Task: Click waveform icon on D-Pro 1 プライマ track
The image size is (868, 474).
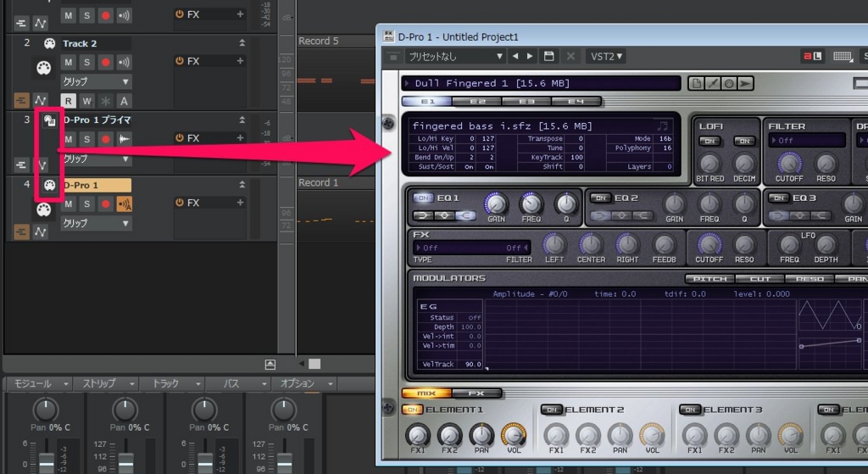Action: 124,139
